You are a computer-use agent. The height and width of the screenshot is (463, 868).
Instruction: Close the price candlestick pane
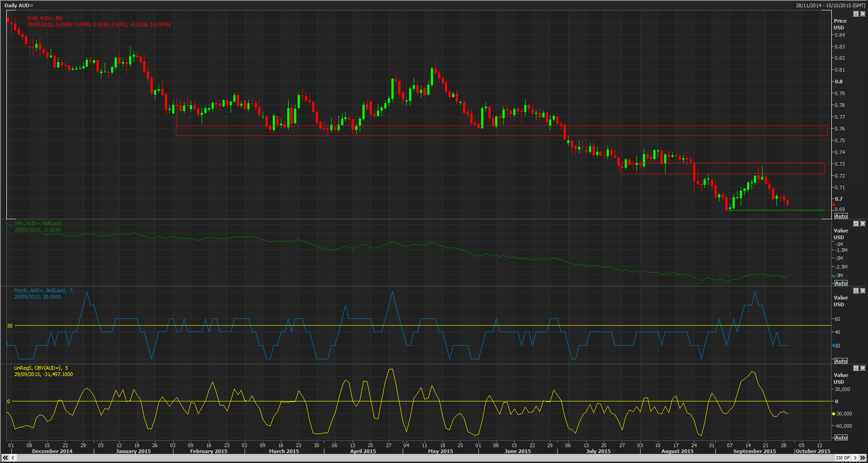pyautogui.click(x=863, y=14)
